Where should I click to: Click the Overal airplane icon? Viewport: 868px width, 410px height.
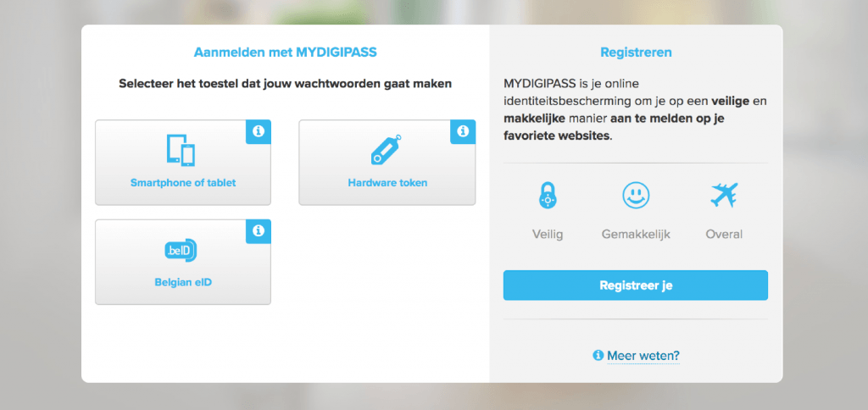click(x=723, y=196)
